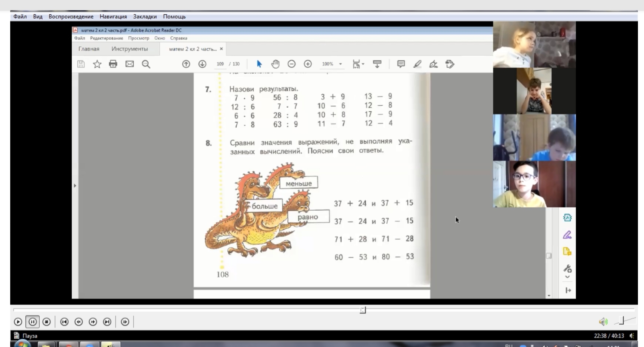Toggle the Pause button

(x=32, y=322)
